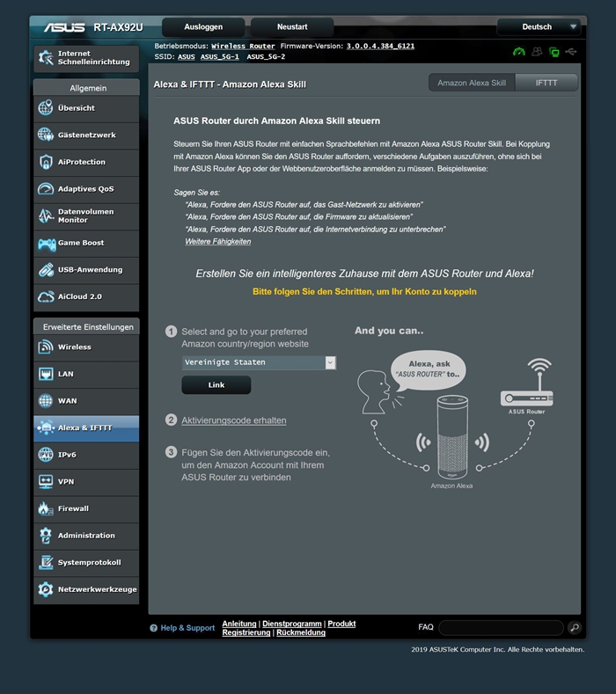Open the Rückmeldung footer link

tap(301, 632)
